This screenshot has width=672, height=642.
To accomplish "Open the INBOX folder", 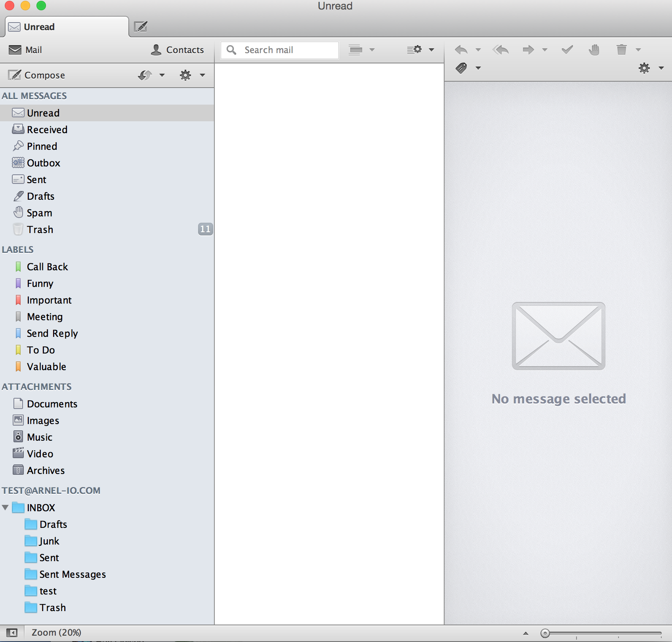I will [107, 508].
